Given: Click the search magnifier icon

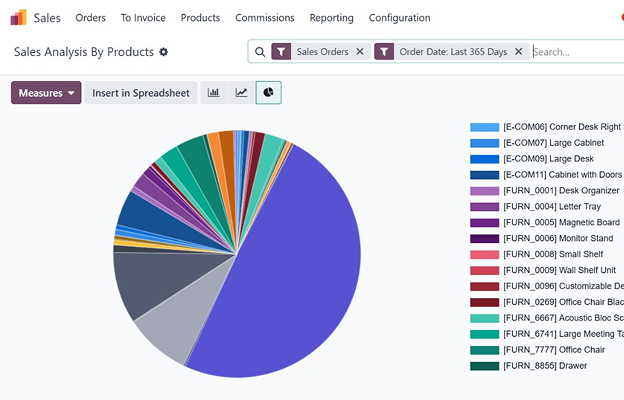Looking at the screenshot, I should coord(260,52).
